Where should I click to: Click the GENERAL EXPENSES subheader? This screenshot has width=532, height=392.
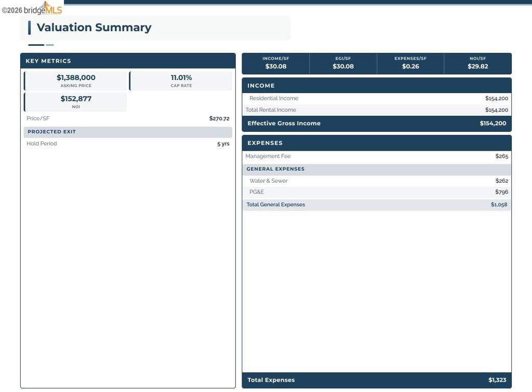click(x=377, y=169)
